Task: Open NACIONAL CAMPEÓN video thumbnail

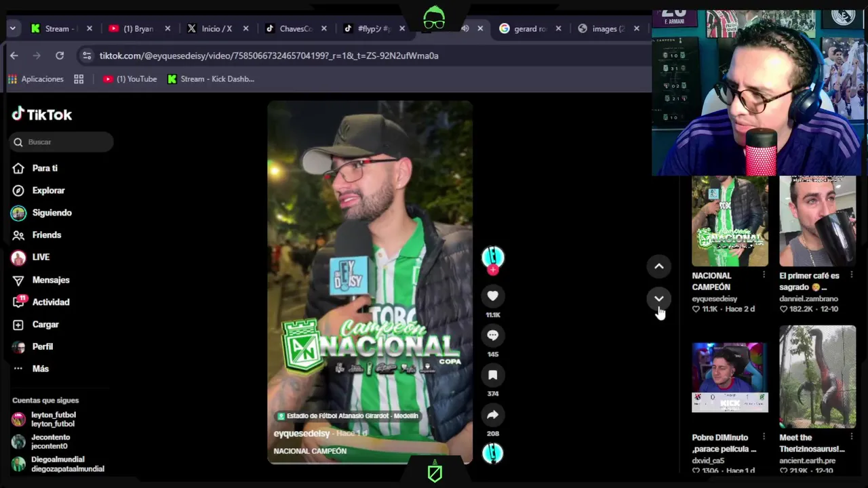Action: [x=730, y=221]
